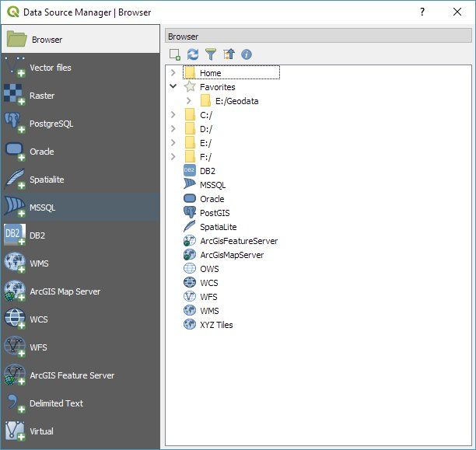
Task: Select ArcGisFeatureServer in browser tree
Action: pyautogui.click(x=238, y=241)
